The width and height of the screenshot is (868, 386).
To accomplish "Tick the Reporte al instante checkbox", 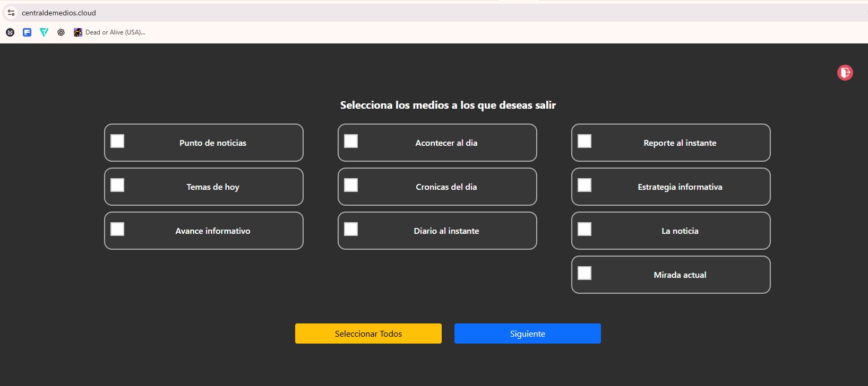I will click(585, 141).
